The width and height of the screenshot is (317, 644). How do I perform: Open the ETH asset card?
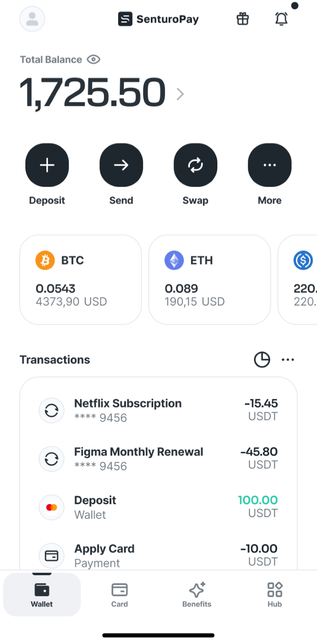[x=210, y=280]
